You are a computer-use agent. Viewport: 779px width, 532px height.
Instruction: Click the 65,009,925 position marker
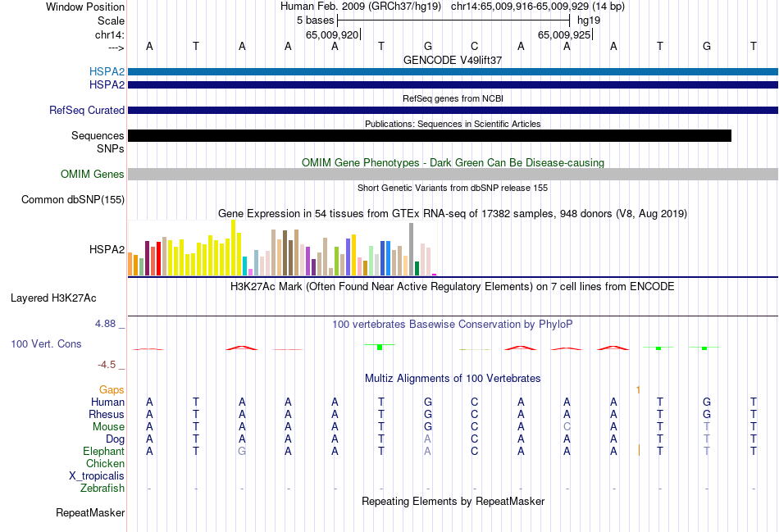565,34
